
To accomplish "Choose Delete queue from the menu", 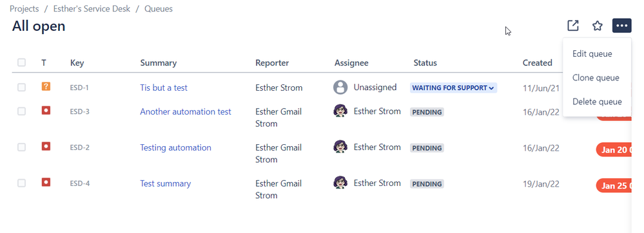I will (x=597, y=101).
